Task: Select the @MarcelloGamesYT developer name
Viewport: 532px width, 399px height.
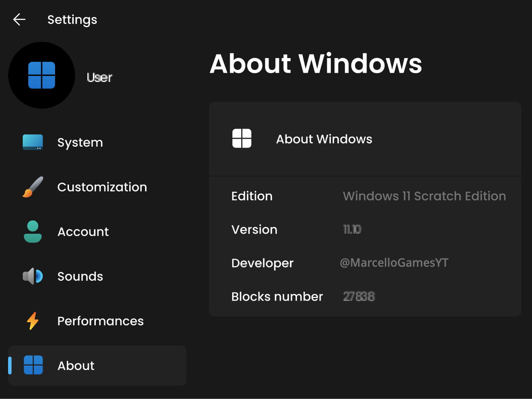Action: click(x=394, y=263)
